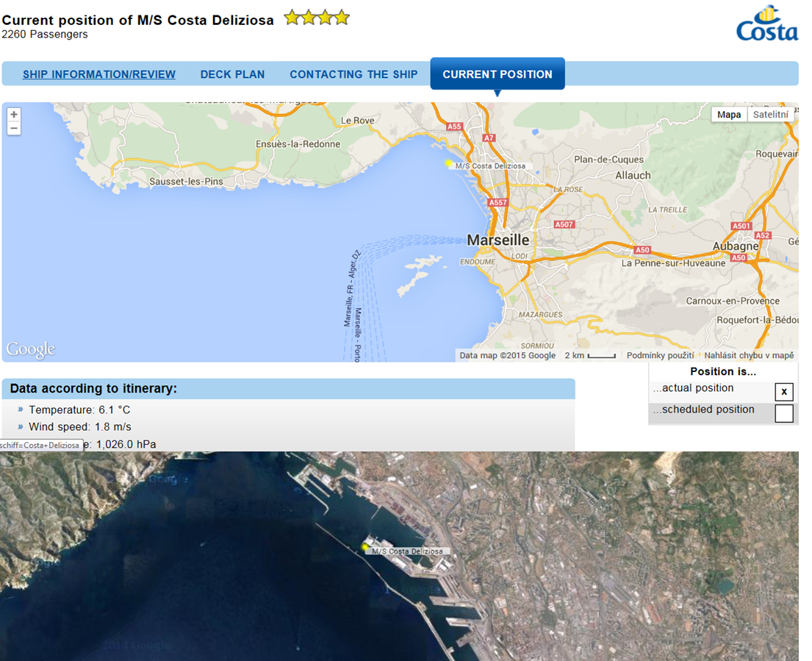Click the Marseille city label
The image size is (812, 661).
498,240
